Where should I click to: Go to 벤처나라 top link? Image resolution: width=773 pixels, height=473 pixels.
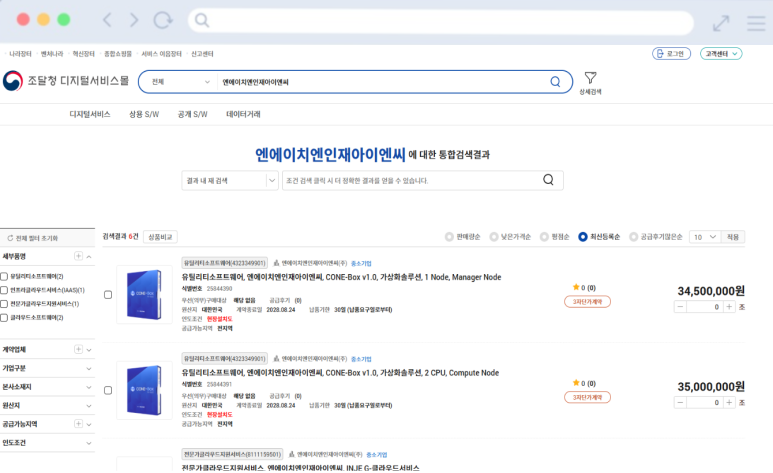[x=52, y=54]
